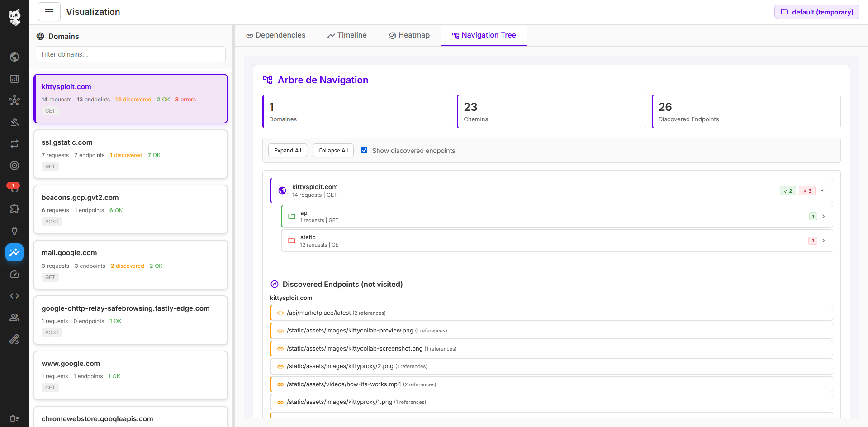Image resolution: width=868 pixels, height=427 pixels.
Task: Open the default (temporary) workspace selector
Action: (x=816, y=12)
